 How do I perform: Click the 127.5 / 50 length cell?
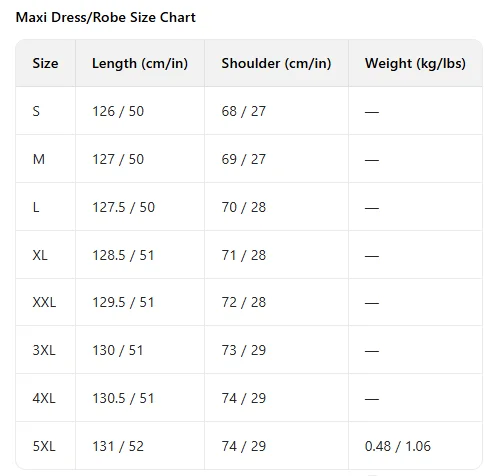point(124,207)
